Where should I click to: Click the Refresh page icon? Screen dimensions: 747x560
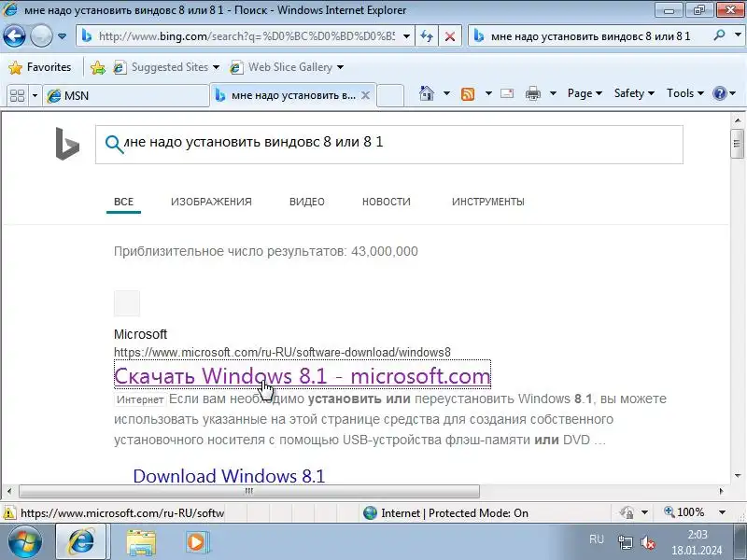click(x=427, y=36)
